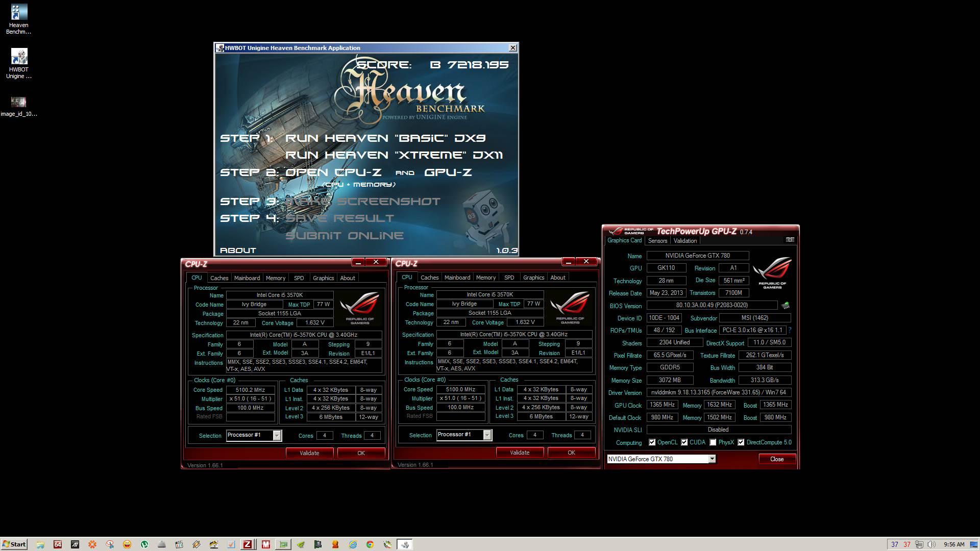980x551 pixels.
Task: Toggle the OpenCL checkbox in GPU-Z
Action: click(652, 442)
